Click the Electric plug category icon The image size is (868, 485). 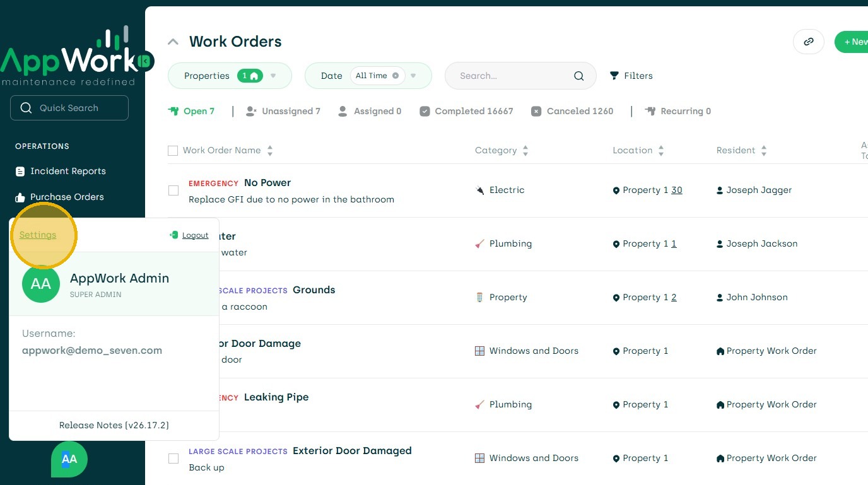480,190
